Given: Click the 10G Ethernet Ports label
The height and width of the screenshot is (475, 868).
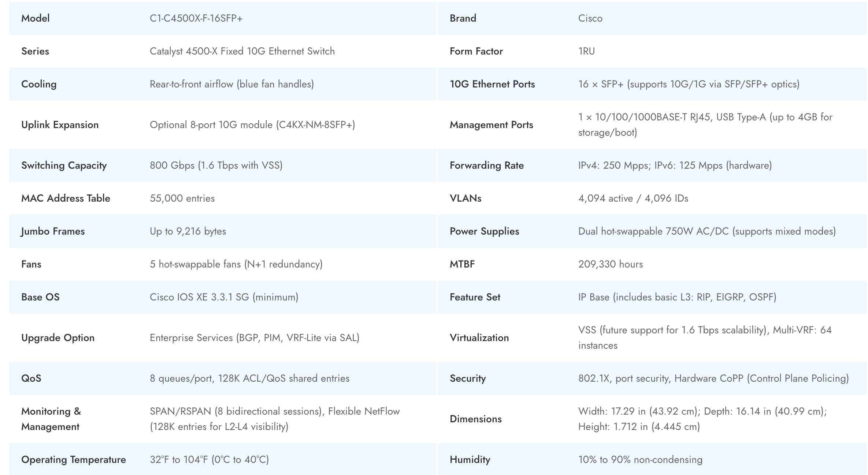Looking at the screenshot, I should (492, 84).
